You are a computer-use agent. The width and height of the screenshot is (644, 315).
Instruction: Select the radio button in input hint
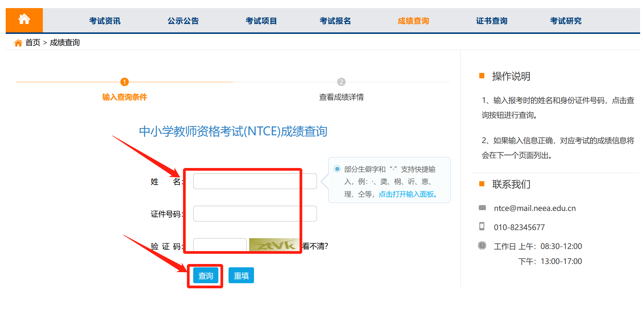coord(337,169)
